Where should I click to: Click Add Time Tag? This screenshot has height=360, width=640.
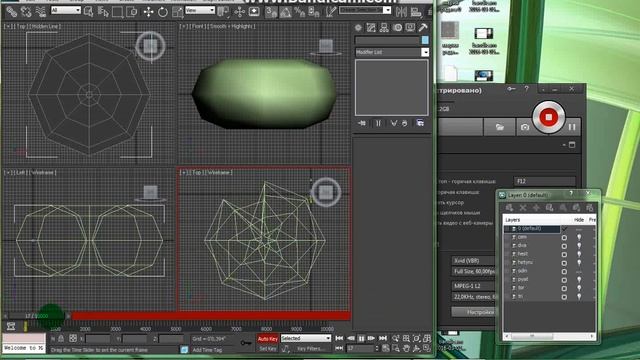tap(207, 350)
